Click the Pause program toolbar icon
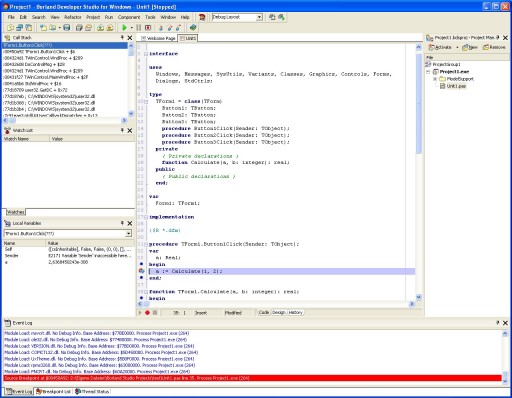512x398 pixels. point(139,28)
